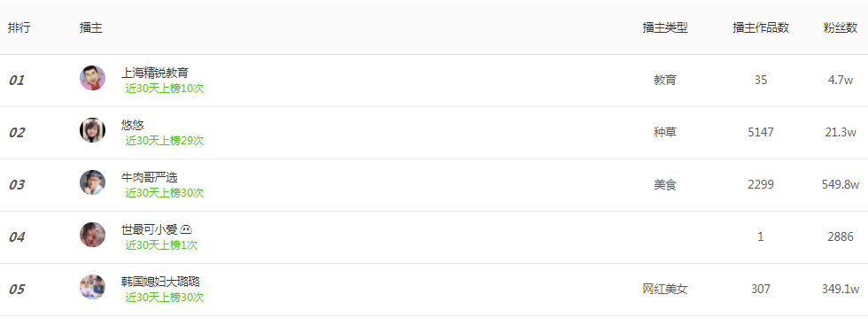This screenshot has width=868, height=333.
Task: Open 韩国媳妇大璐璐 name link
Action: [x=160, y=282]
